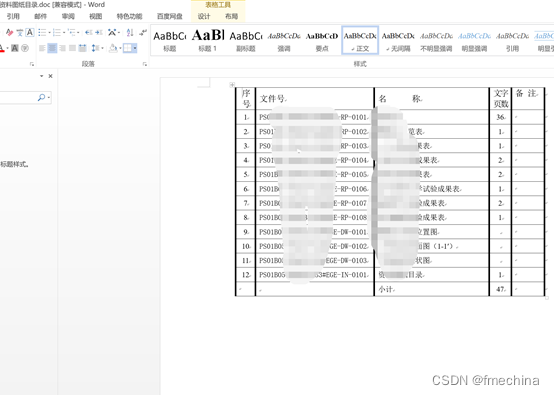Click the character shading 'A' icon
554x395 pixels.
(x=14, y=48)
